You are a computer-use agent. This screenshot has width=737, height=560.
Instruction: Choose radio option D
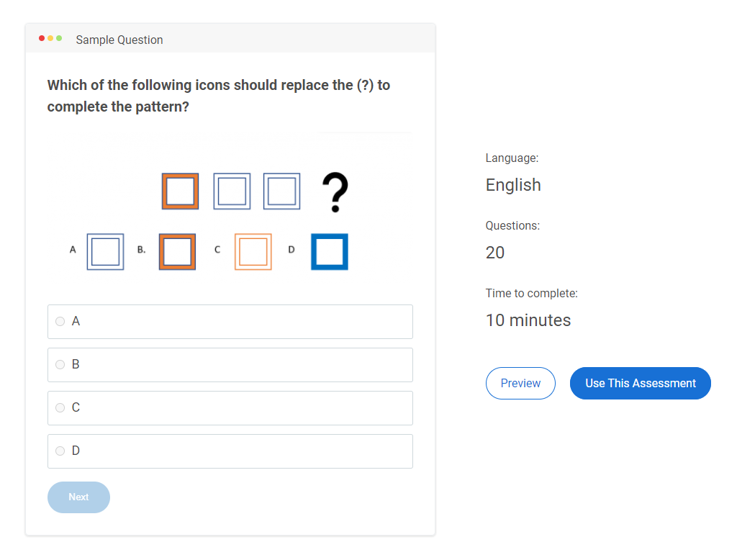coord(60,451)
